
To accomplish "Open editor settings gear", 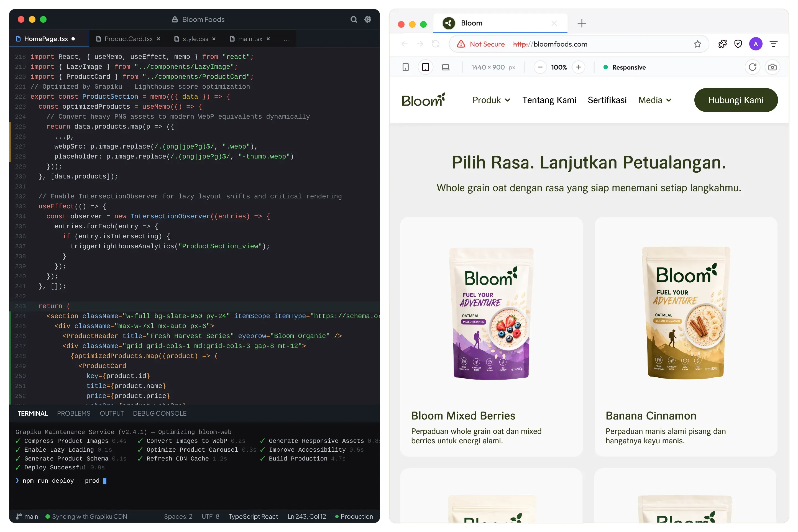I will (x=367, y=19).
